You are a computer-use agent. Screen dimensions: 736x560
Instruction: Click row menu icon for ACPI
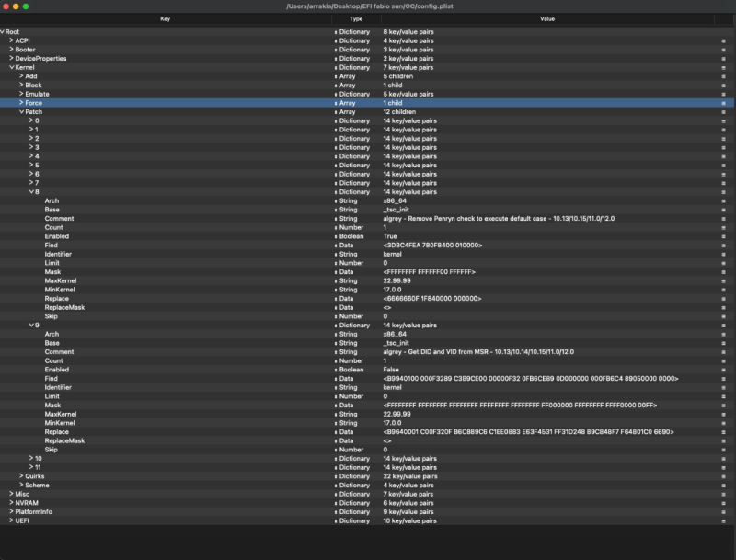[x=723, y=40]
